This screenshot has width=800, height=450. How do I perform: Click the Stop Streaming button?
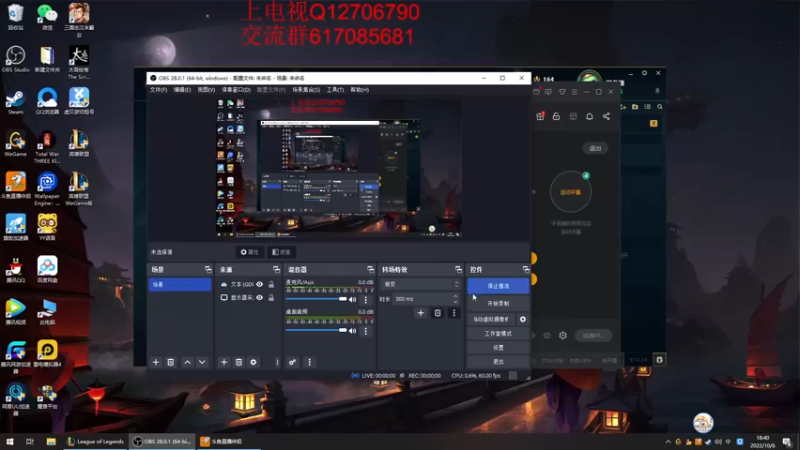[x=498, y=286]
